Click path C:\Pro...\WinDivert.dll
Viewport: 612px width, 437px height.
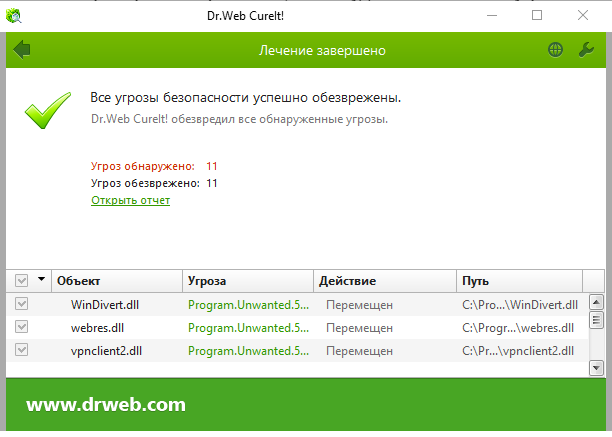520,305
